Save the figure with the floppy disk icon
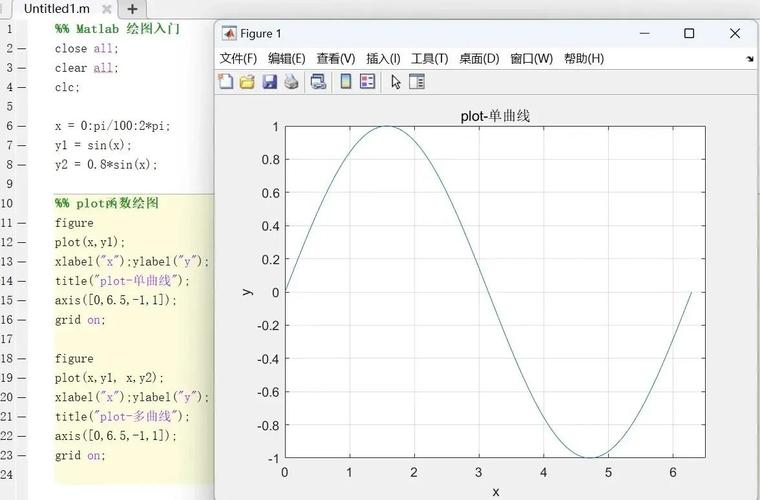 (x=269, y=81)
